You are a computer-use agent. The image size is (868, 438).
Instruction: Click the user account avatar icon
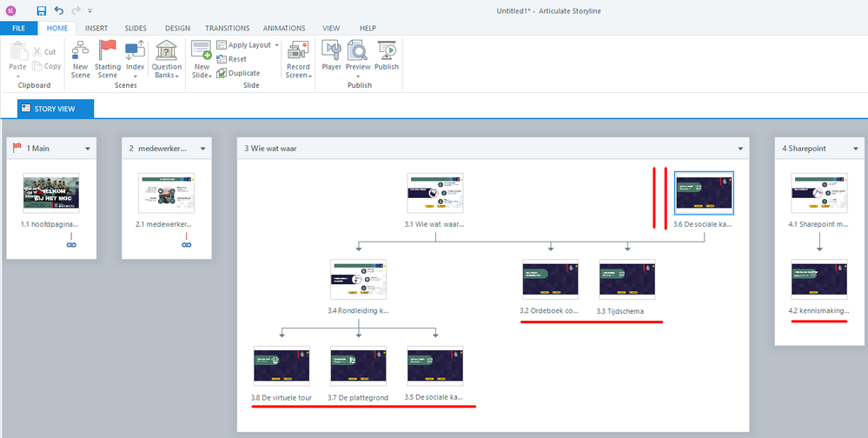pos(10,10)
